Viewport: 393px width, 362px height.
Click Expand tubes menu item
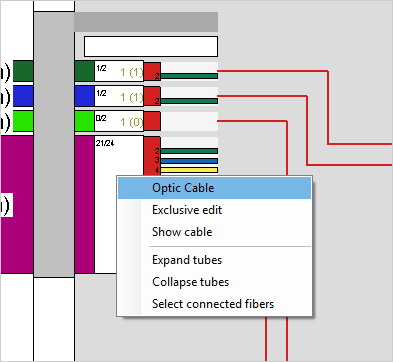[215, 260]
